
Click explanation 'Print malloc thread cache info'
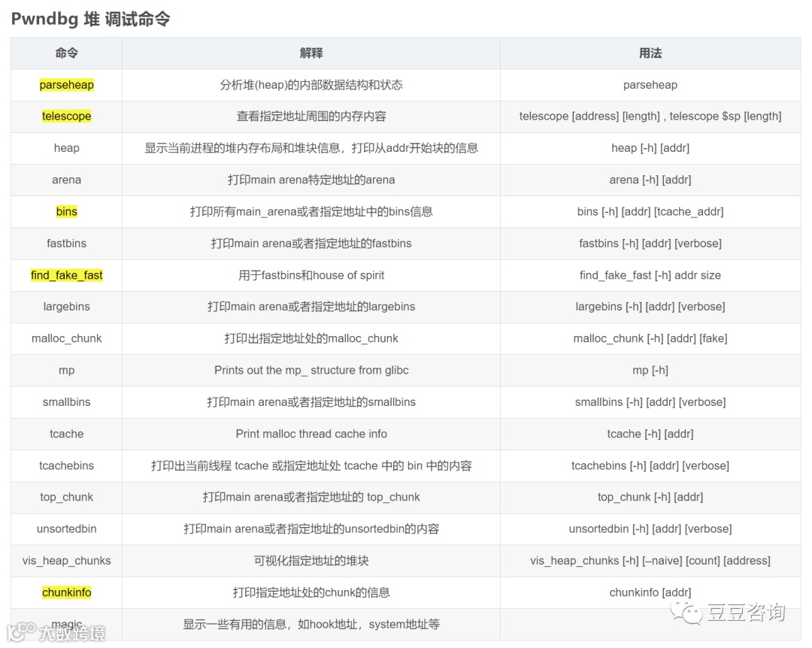[311, 434]
